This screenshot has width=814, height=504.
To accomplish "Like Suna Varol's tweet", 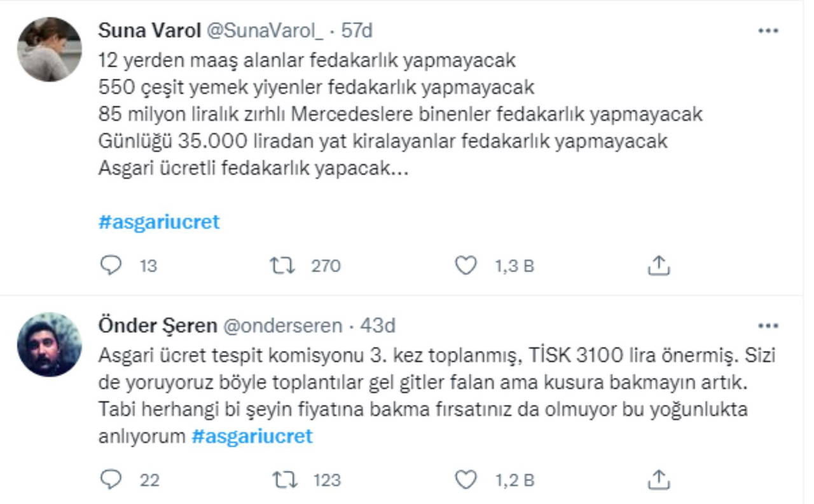I will click(466, 266).
